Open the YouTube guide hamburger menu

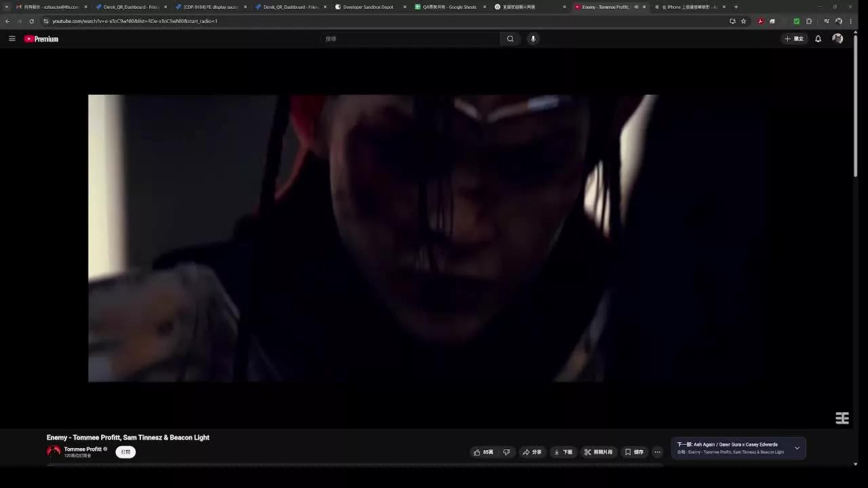click(x=12, y=39)
